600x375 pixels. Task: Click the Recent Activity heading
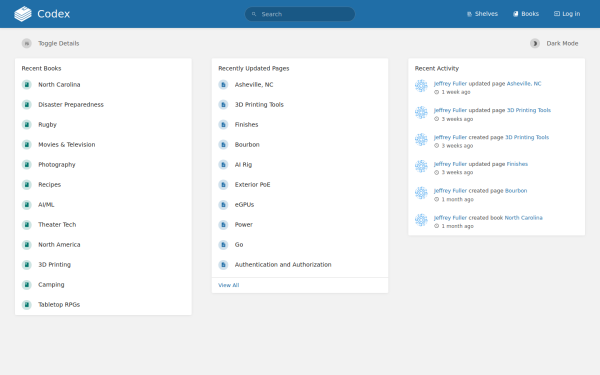click(x=437, y=68)
